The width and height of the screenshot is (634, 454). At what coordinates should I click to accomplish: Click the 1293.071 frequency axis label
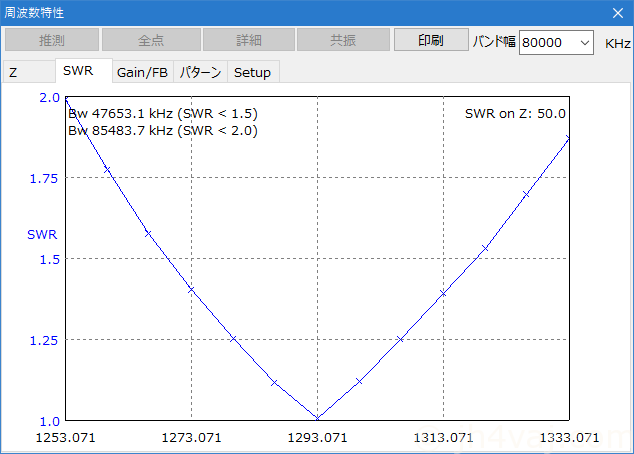[317, 437]
